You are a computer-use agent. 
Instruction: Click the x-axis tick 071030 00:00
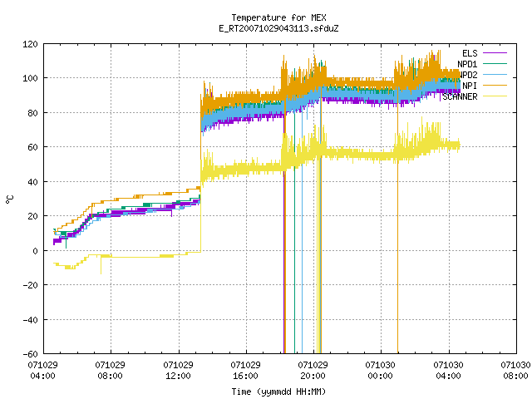click(380, 371)
